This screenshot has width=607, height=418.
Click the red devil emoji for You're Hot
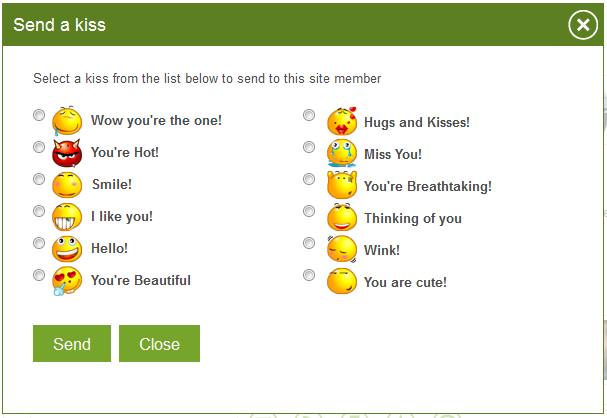(67, 153)
